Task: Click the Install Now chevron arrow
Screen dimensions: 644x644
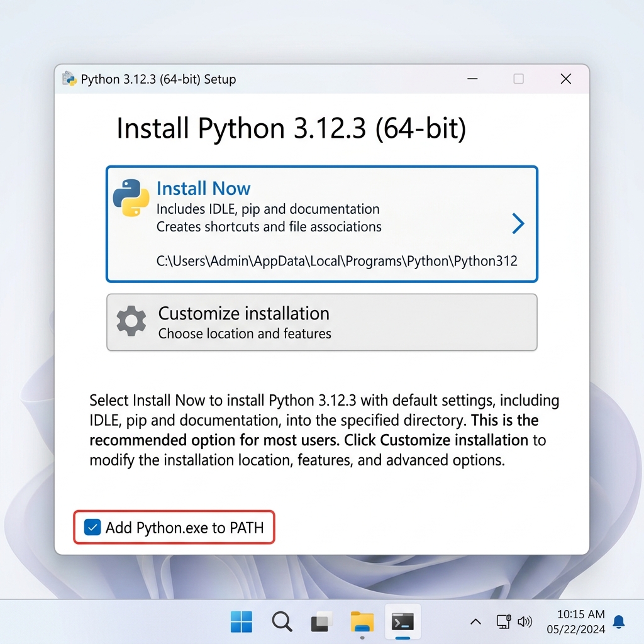Action: (518, 223)
